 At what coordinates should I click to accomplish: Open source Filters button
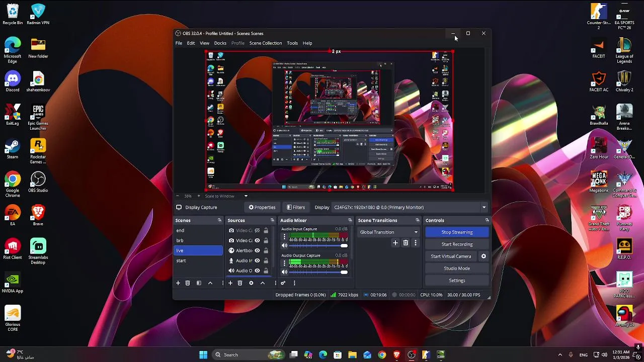[x=296, y=207]
